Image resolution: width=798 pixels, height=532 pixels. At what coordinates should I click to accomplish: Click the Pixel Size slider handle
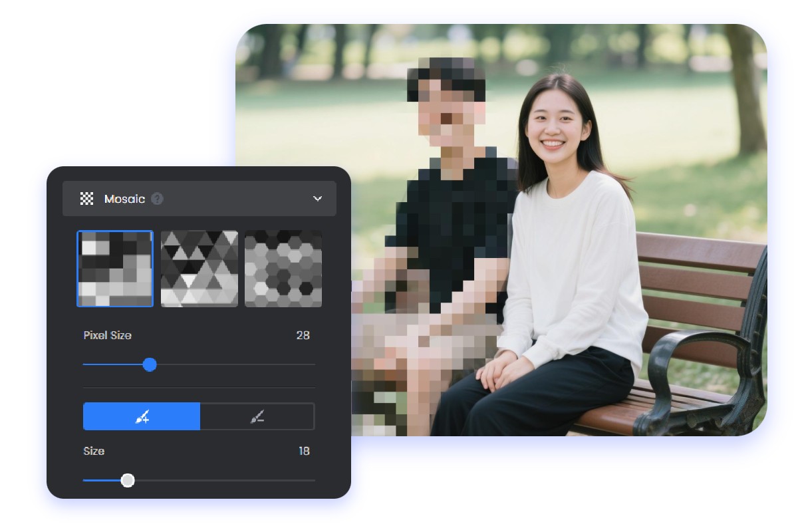pos(150,364)
